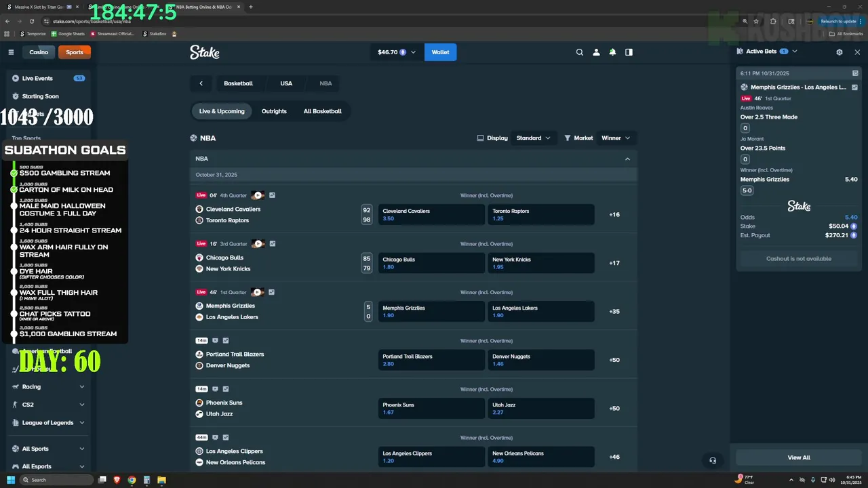
Task: Open bet receipt icon in active bet header
Action: click(855, 73)
